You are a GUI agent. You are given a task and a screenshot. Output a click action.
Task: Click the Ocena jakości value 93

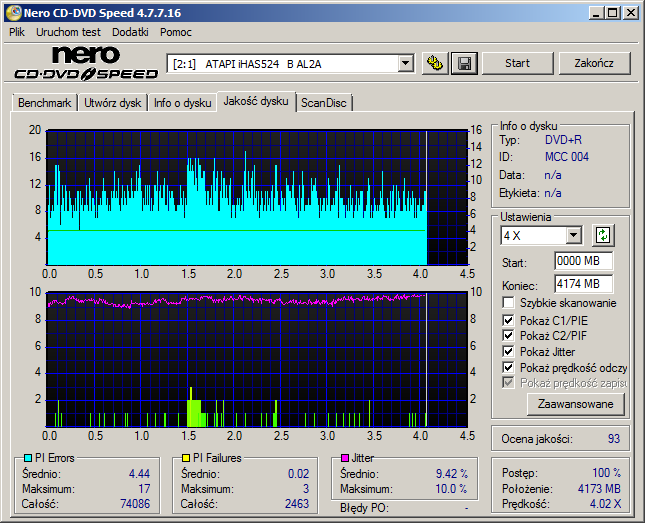tap(614, 439)
